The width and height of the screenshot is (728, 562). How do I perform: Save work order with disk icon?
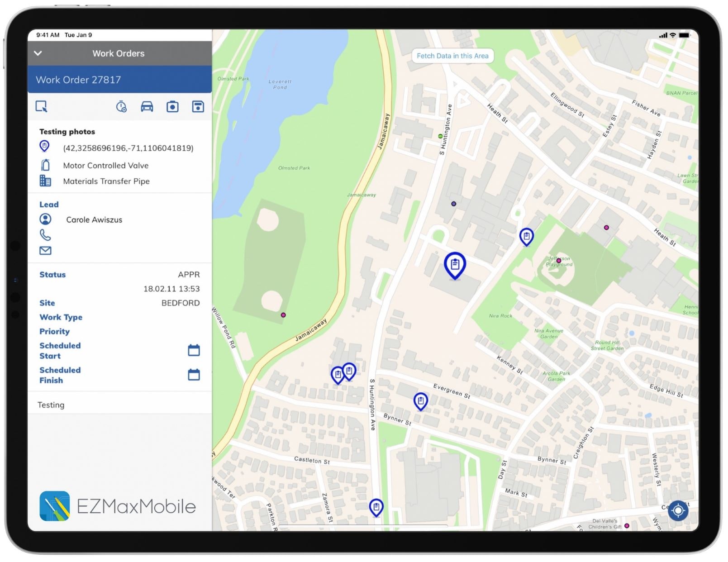tap(198, 107)
